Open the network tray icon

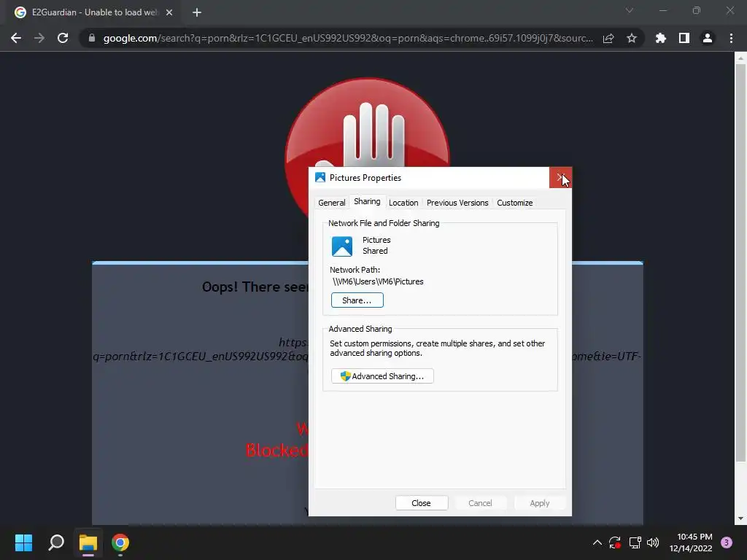point(635,542)
